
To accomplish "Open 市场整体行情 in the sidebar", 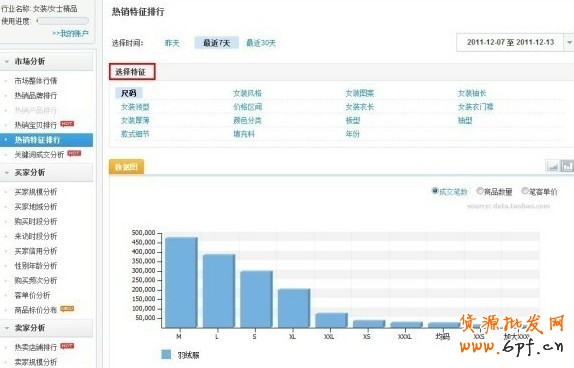I will [x=36, y=81].
